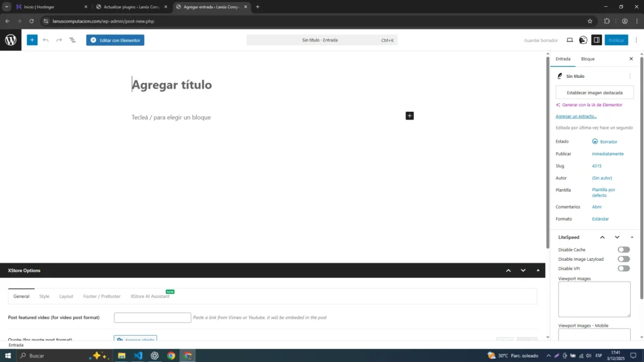Collapse the LiteSpeed panel

[632, 237]
